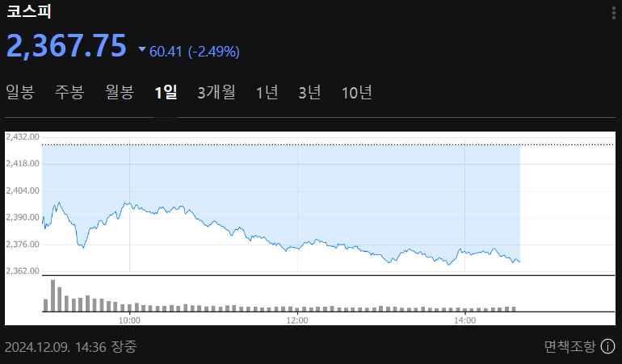Click the 14:00 time axis label
Screen dimensions: 622x364
coord(464,320)
